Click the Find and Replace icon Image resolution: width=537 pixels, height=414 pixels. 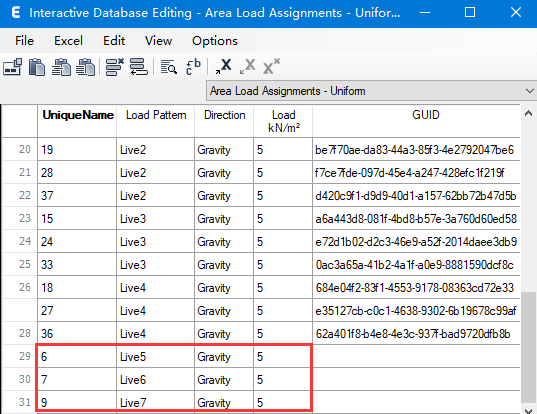pyautogui.click(x=193, y=67)
